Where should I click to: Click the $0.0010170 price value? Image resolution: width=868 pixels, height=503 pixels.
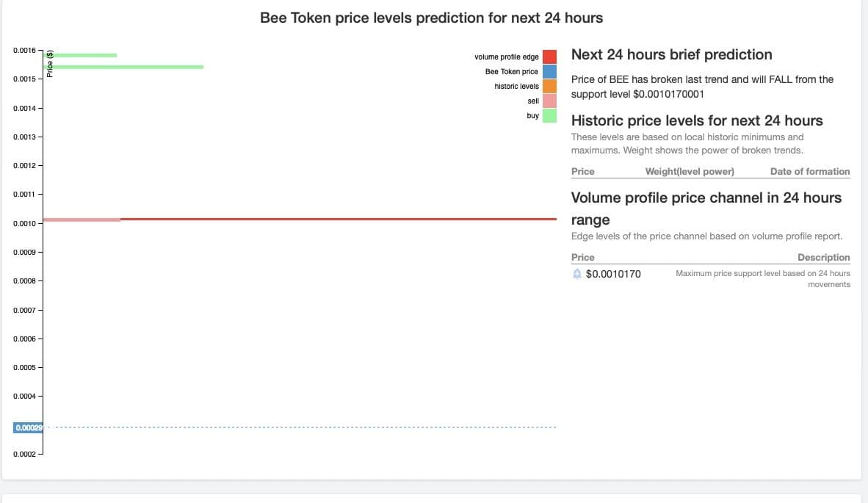click(x=613, y=274)
